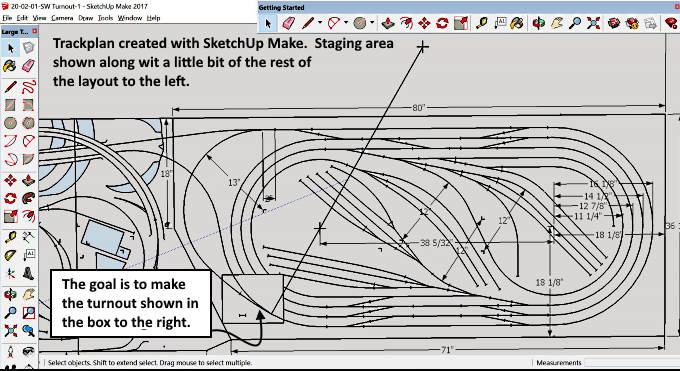Choose the Text label tool in Large Tool Set
Image resolution: width=680 pixels, height=371 pixels.
click(x=28, y=255)
